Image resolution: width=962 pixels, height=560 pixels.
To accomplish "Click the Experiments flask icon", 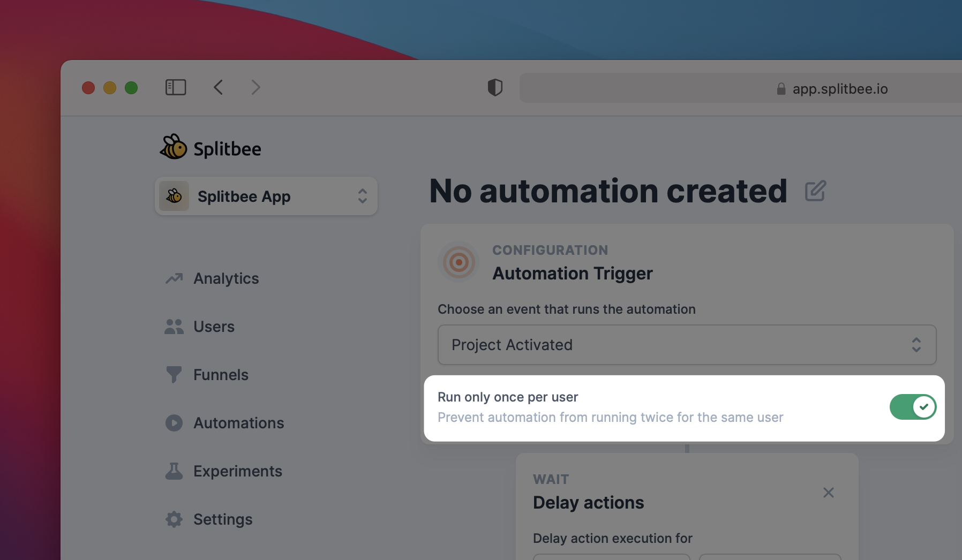I will coord(174,471).
